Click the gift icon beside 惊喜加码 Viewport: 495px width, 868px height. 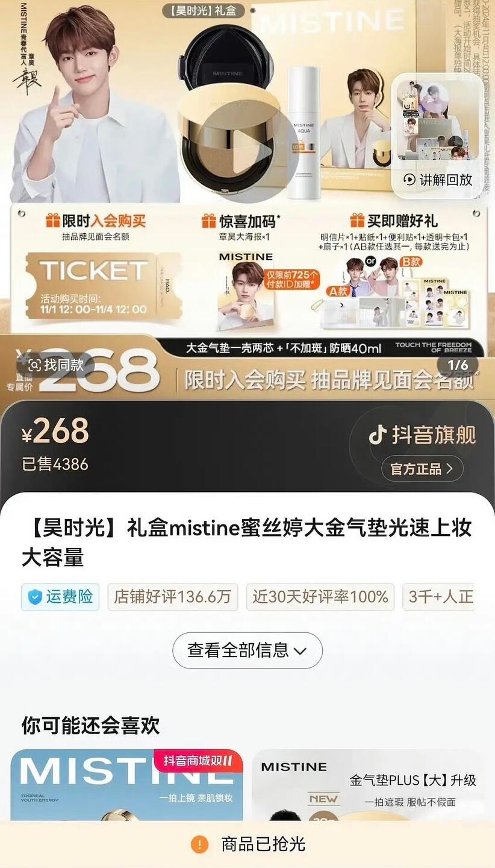pos(209,221)
